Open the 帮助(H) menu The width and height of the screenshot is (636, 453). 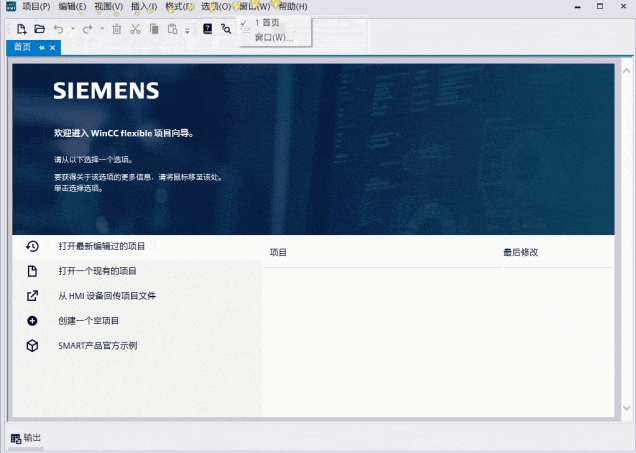click(293, 6)
